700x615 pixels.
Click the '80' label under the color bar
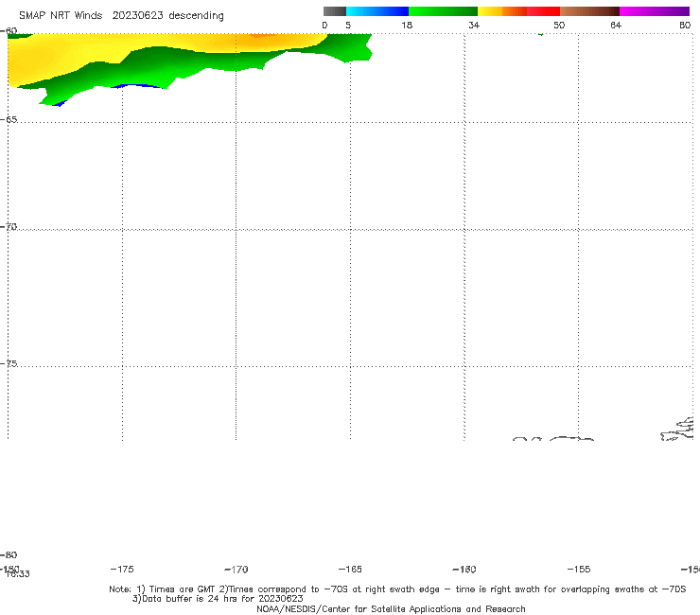[x=685, y=25]
